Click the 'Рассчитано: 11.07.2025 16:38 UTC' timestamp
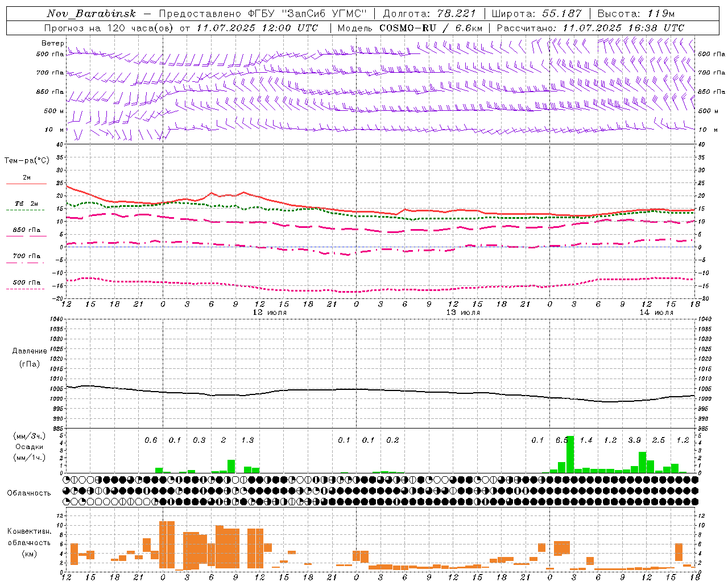 590,28
